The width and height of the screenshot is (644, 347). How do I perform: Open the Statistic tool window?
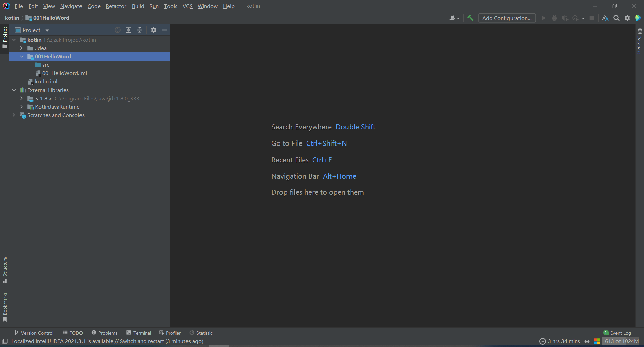(x=201, y=333)
